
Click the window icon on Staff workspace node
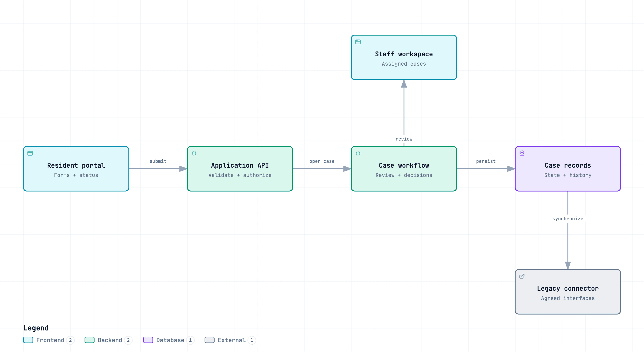click(x=358, y=42)
